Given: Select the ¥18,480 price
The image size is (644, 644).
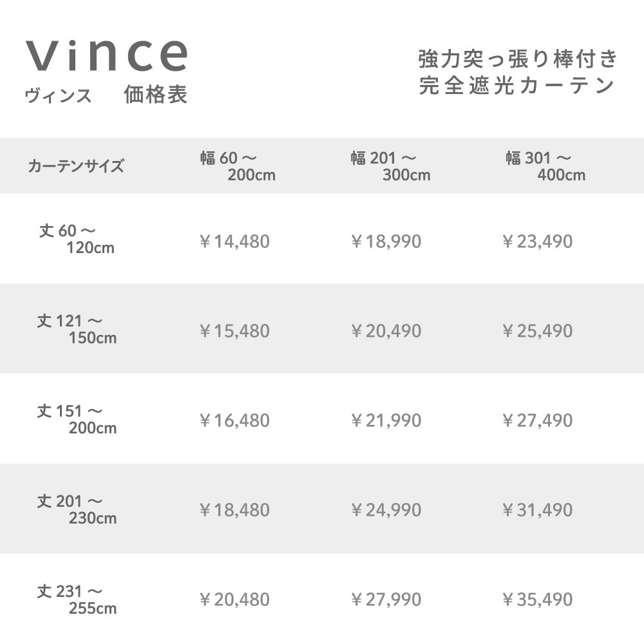Looking at the screenshot, I should click(x=234, y=510).
